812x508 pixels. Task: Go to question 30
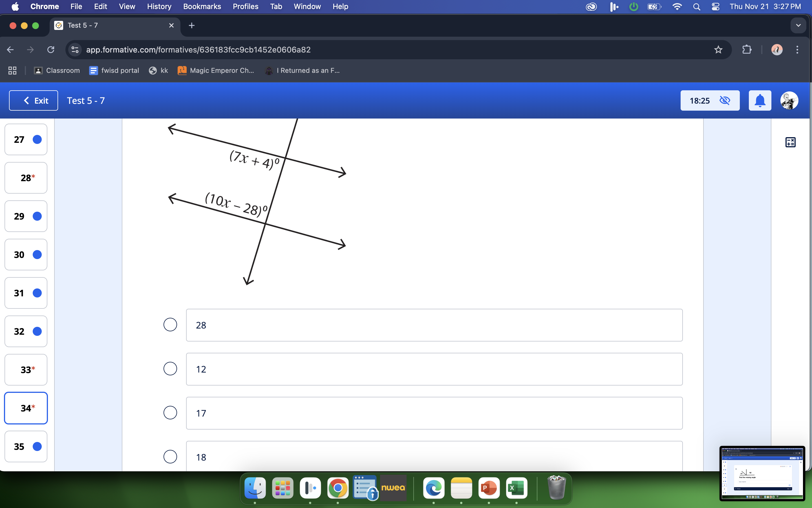click(26, 254)
